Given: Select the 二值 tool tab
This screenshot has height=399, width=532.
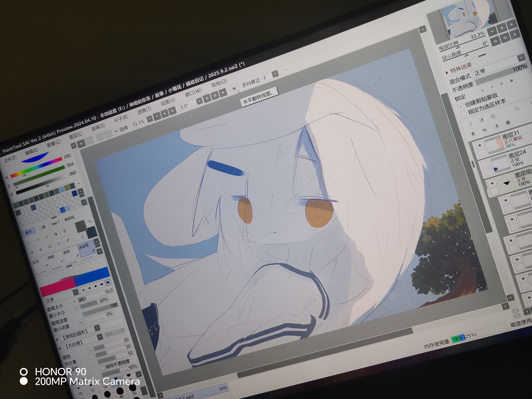Looking at the screenshot, I should point(42,227).
